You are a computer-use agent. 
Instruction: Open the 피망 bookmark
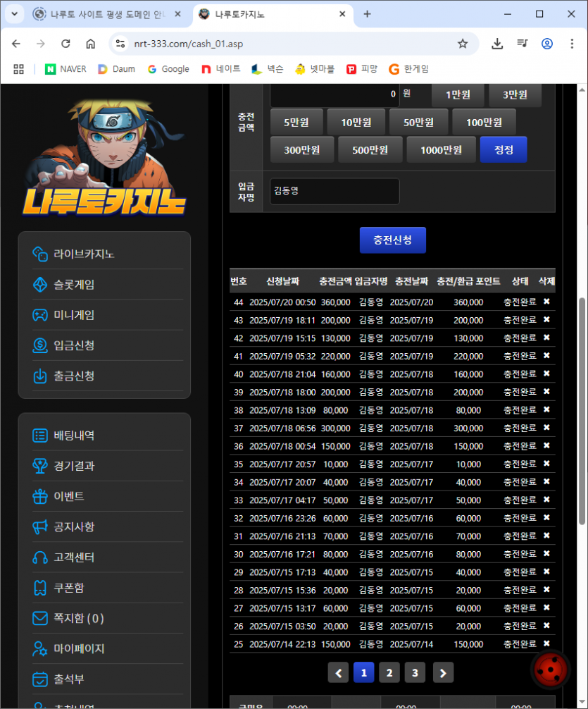tap(361, 69)
